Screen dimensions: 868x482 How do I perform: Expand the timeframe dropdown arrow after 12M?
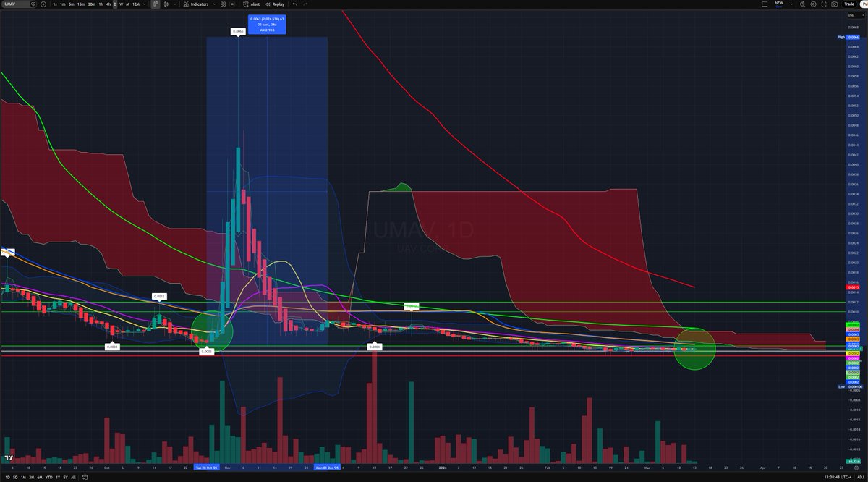click(x=145, y=4)
